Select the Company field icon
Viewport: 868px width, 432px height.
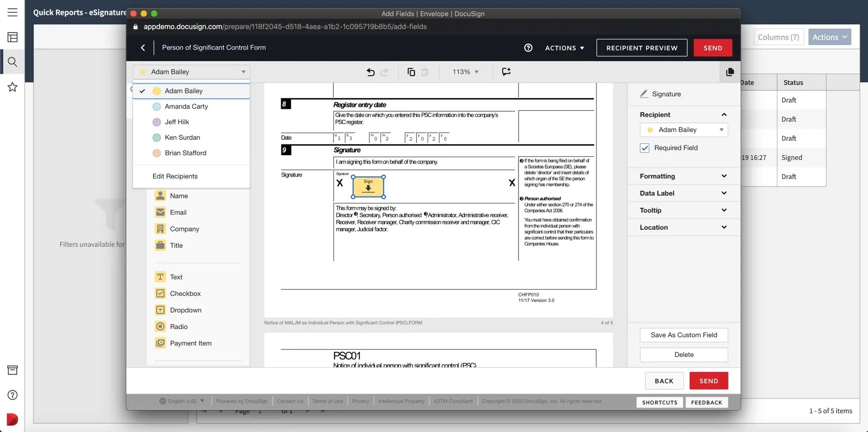[x=160, y=229]
